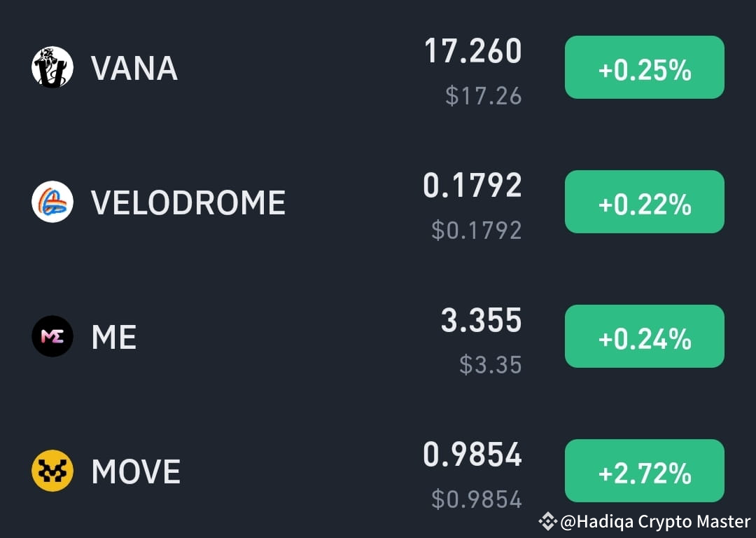Click the VANA coin logo icon

pos(52,67)
